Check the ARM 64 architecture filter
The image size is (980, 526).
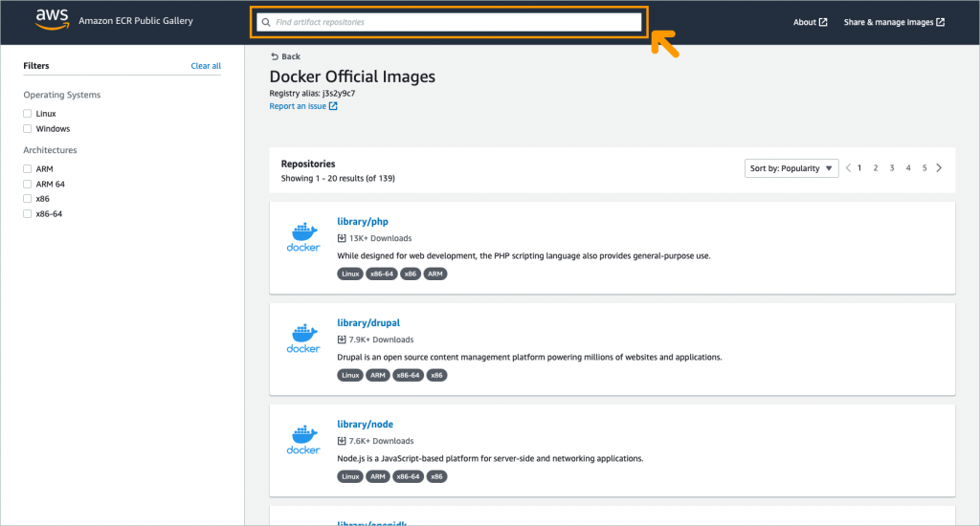28,184
